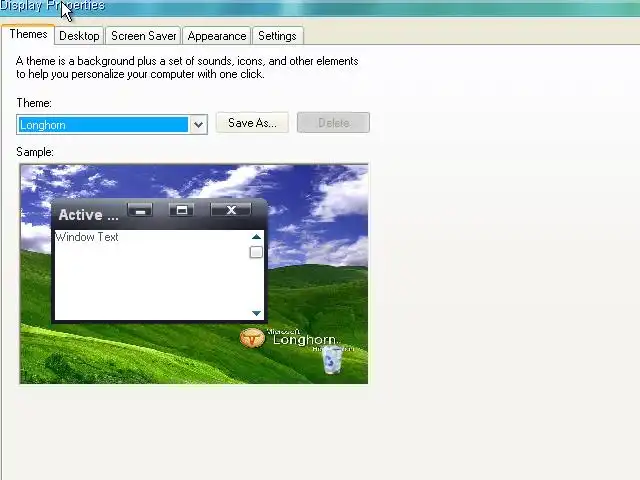
Task: Switch to the Themes tab
Action: point(28,34)
